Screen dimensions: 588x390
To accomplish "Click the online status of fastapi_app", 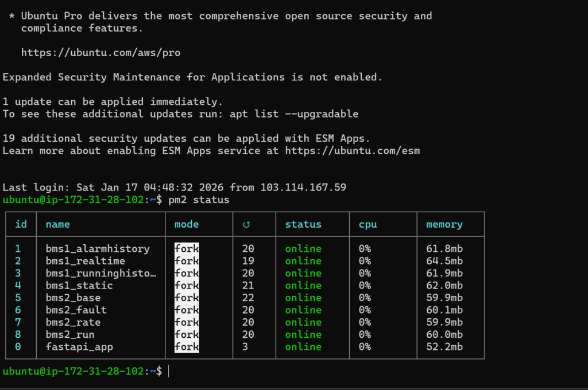I will (303, 347).
